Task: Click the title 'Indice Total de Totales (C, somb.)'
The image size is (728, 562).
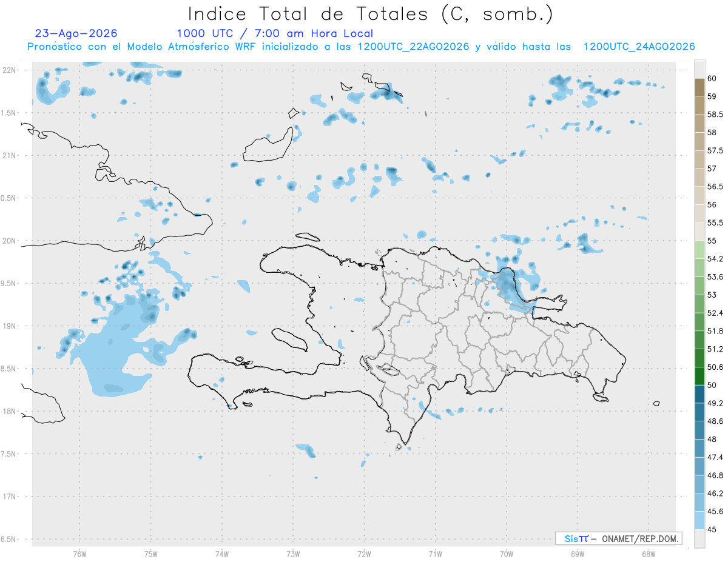Action: point(371,14)
